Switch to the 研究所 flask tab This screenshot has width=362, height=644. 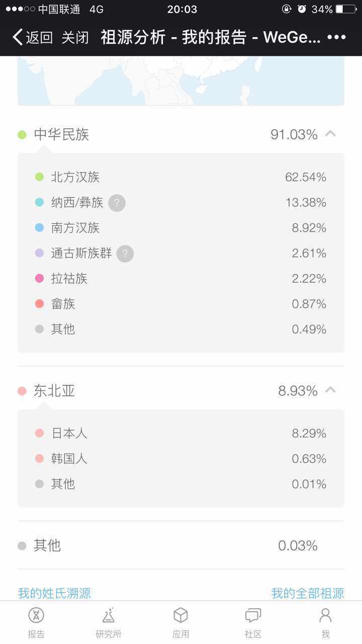tap(109, 622)
